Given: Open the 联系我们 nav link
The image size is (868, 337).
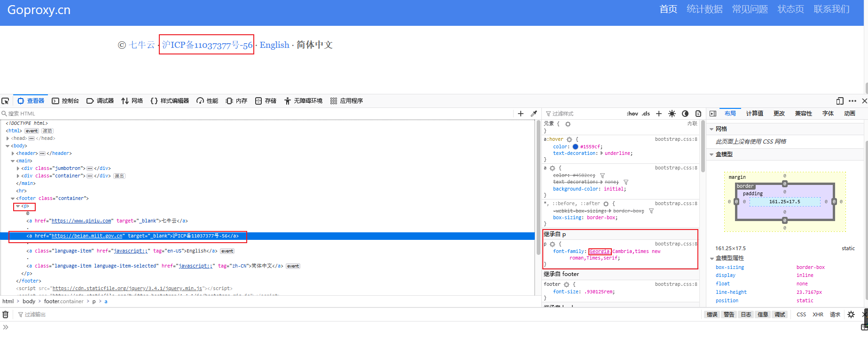Looking at the screenshot, I should click(832, 9).
